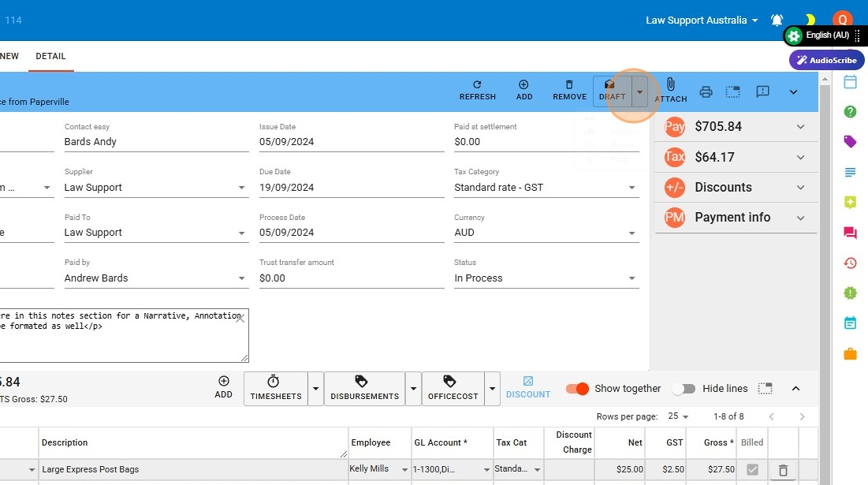The width and height of the screenshot is (868, 485).
Task: Open the notifications bell
Action: pos(777,21)
